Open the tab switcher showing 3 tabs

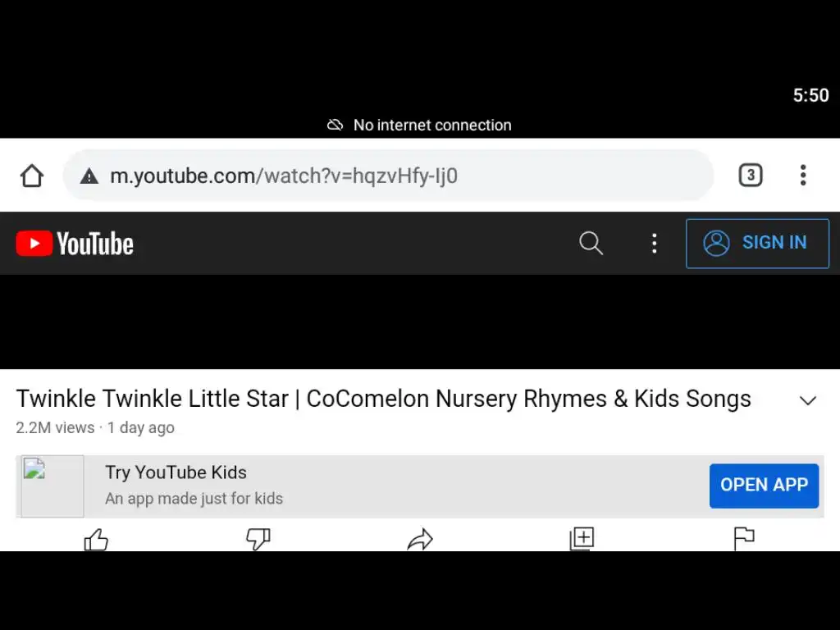pos(750,175)
